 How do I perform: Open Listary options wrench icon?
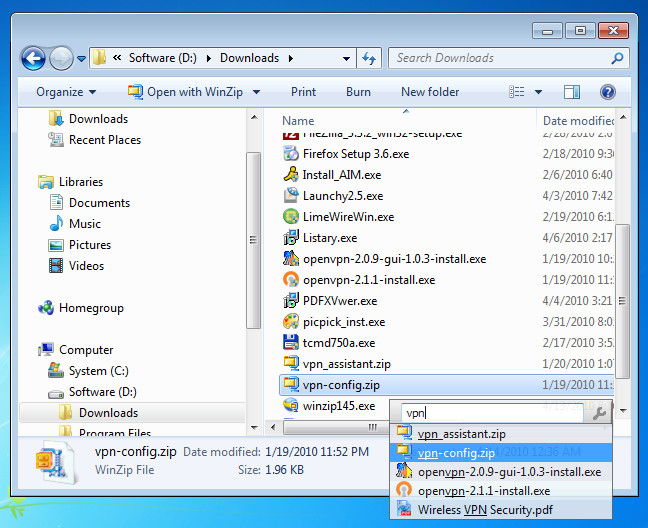599,413
